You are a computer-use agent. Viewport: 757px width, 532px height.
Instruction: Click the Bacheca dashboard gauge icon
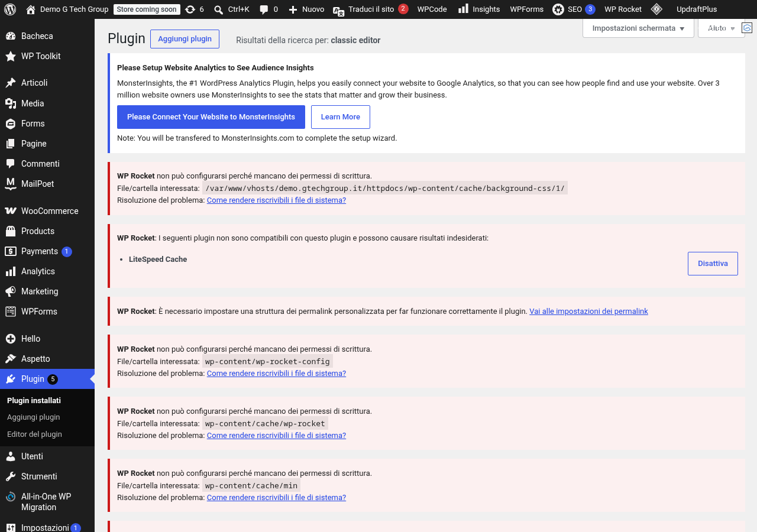point(11,36)
